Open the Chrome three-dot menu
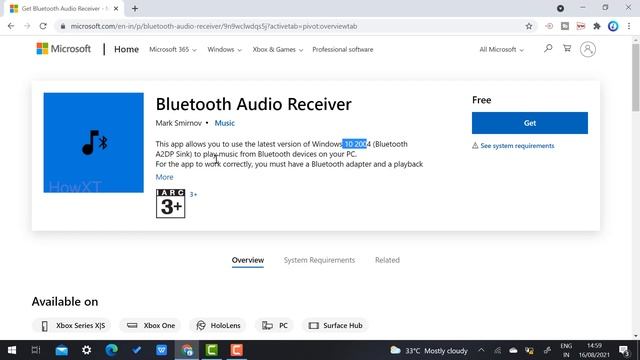Viewport: 640px width, 360px height. (629, 26)
